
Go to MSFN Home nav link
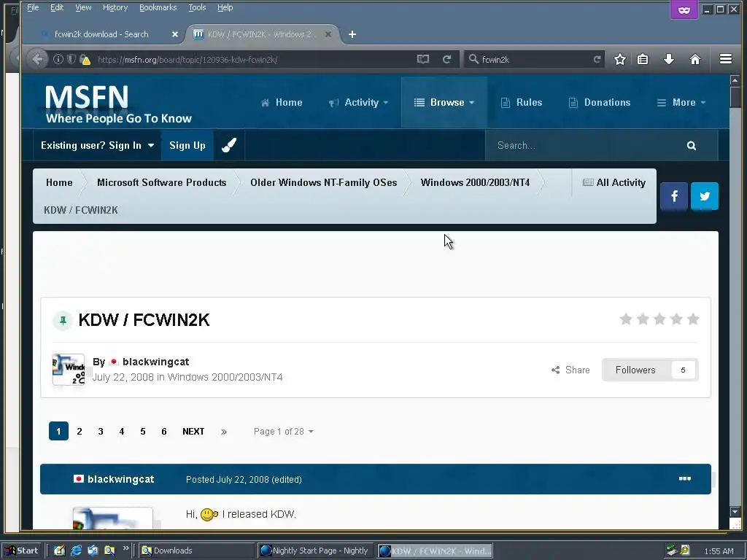(282, 102)
